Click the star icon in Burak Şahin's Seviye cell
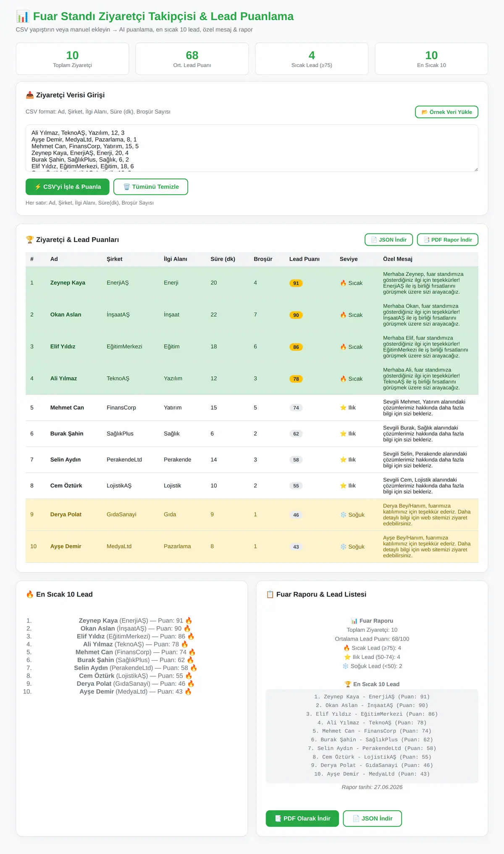This screenshot has height=854, width=504. coord(343,433)
